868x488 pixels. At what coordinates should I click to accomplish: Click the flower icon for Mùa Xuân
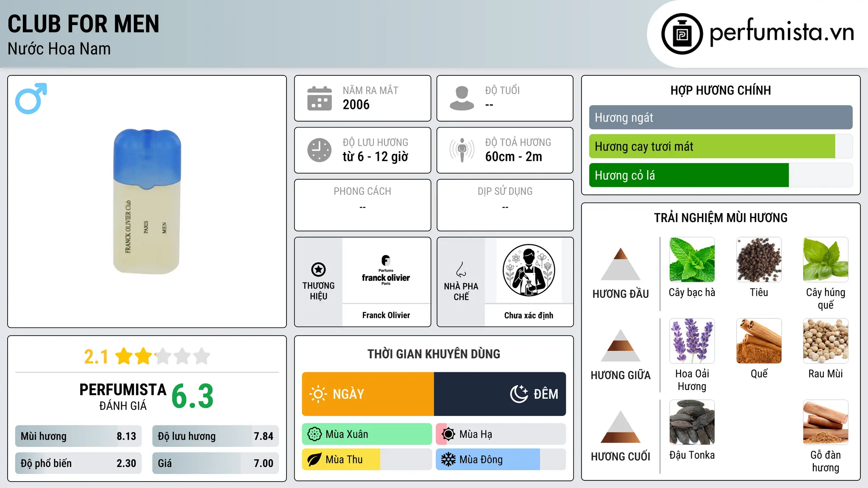point(314,434)
